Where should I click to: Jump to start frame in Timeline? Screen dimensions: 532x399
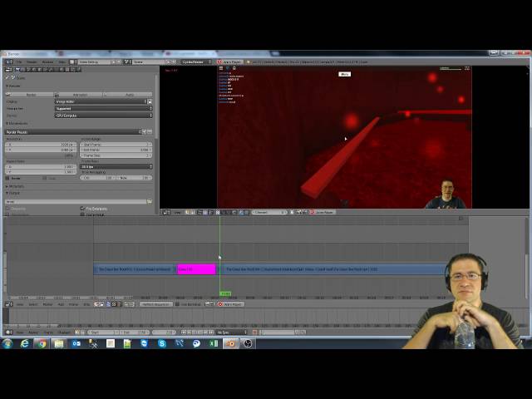(x=184, y=332)
